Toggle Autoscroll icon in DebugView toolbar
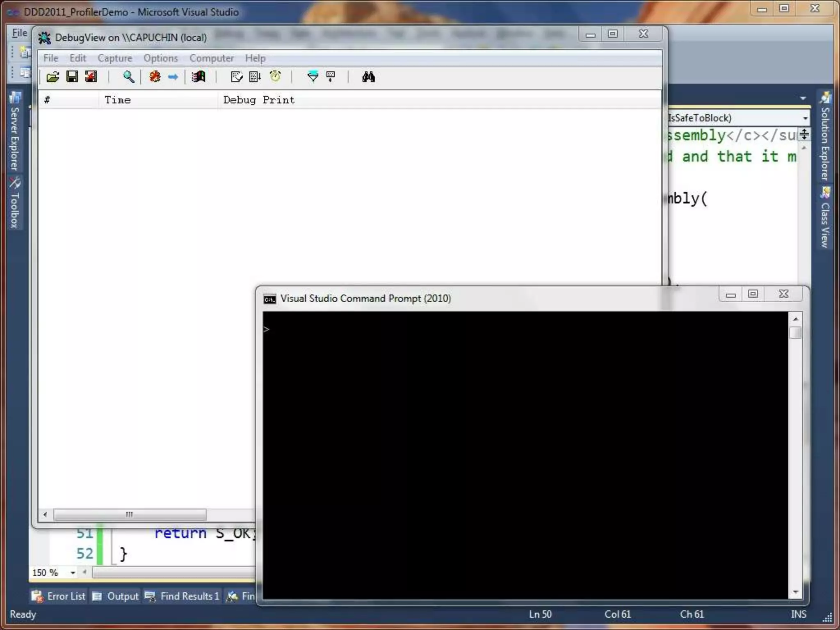This screenshot has width=840, height=630. point(255,77)
